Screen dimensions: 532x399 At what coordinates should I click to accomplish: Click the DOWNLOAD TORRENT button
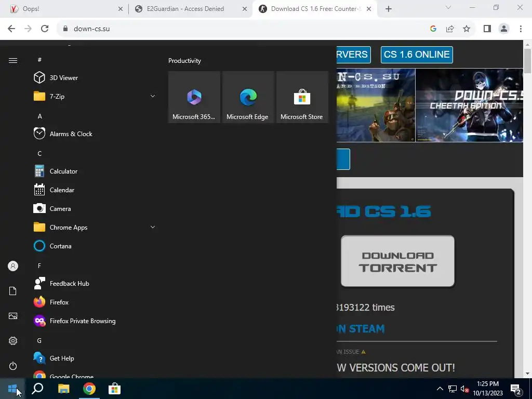tap(397, 261)
